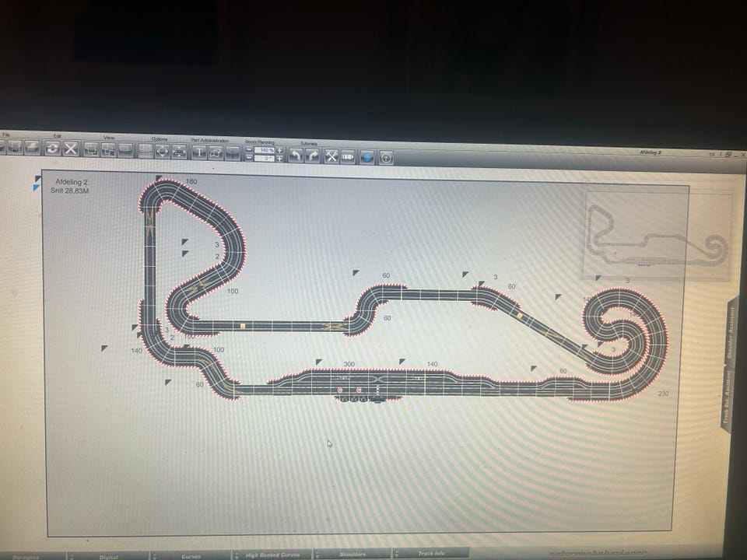Open the Part Administration menu label
Viewport: 747px width, 560px height.
209,141
